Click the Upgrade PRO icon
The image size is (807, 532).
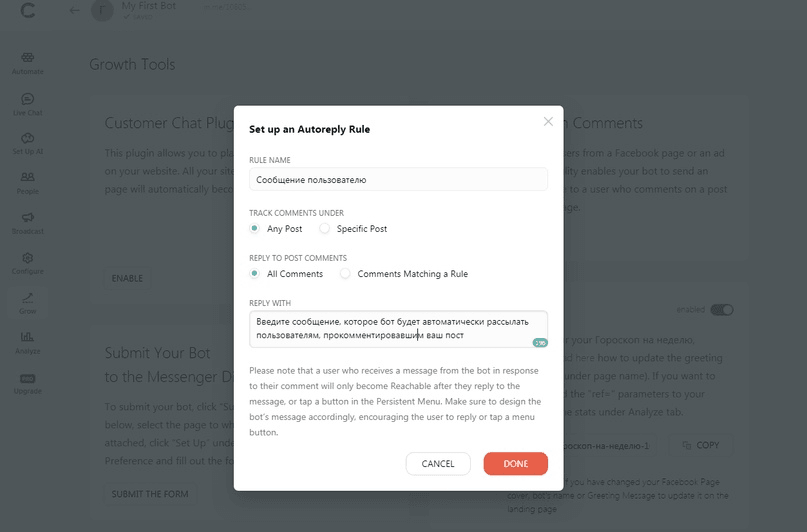[28, 379]
